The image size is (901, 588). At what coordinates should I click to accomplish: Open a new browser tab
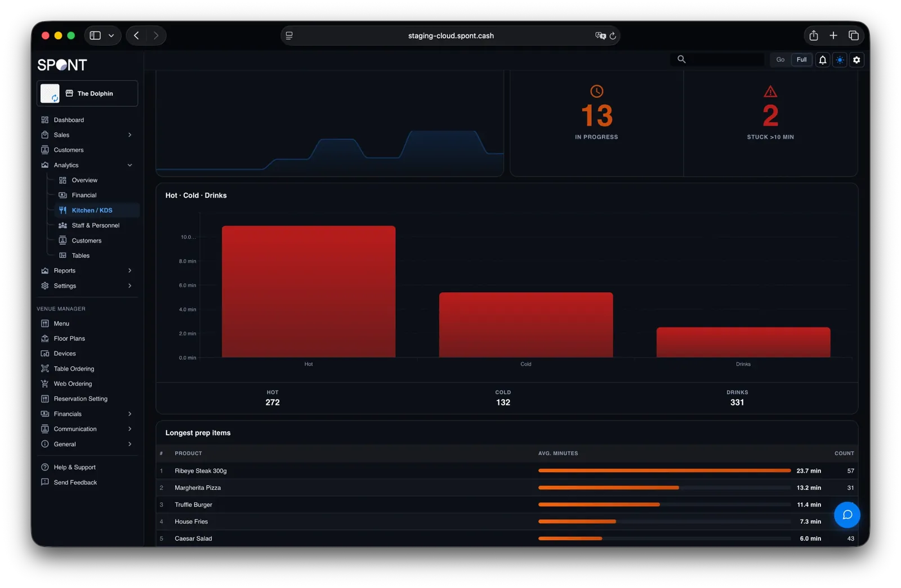[x=833, y=35]
